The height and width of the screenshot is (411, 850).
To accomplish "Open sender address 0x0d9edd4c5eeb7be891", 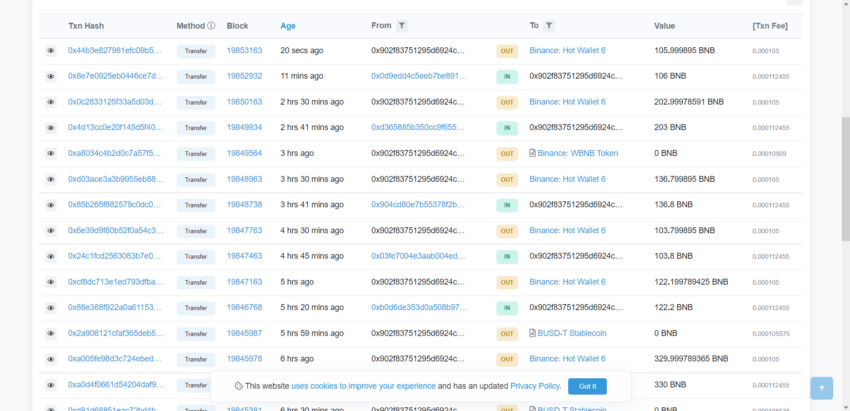I will (419, 76).
